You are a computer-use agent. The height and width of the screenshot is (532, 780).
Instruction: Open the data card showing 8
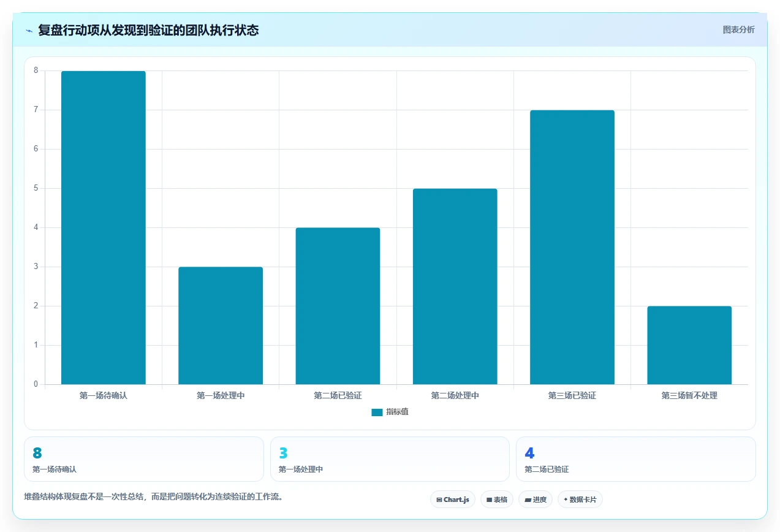click(x=144, y=459)
